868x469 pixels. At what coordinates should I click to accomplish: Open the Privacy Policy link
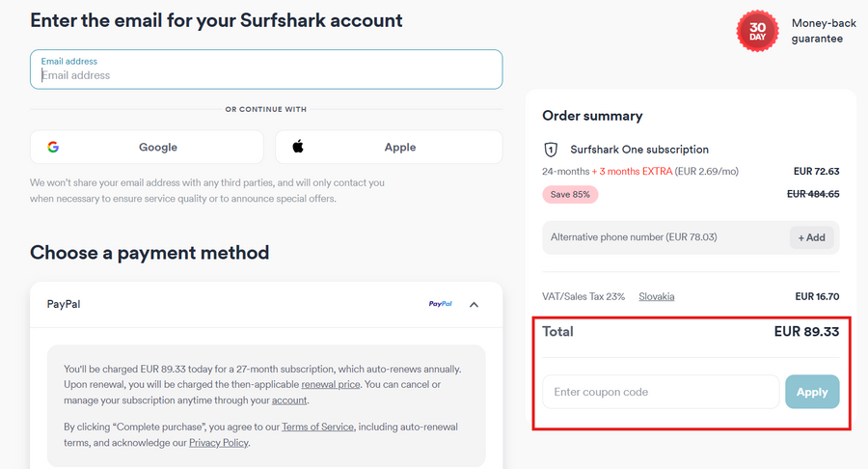pos(218,442)
